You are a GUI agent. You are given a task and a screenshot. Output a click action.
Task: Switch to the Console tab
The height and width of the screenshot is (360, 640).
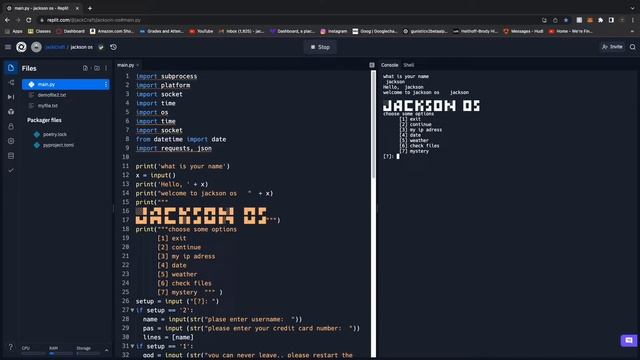point(389,65)
